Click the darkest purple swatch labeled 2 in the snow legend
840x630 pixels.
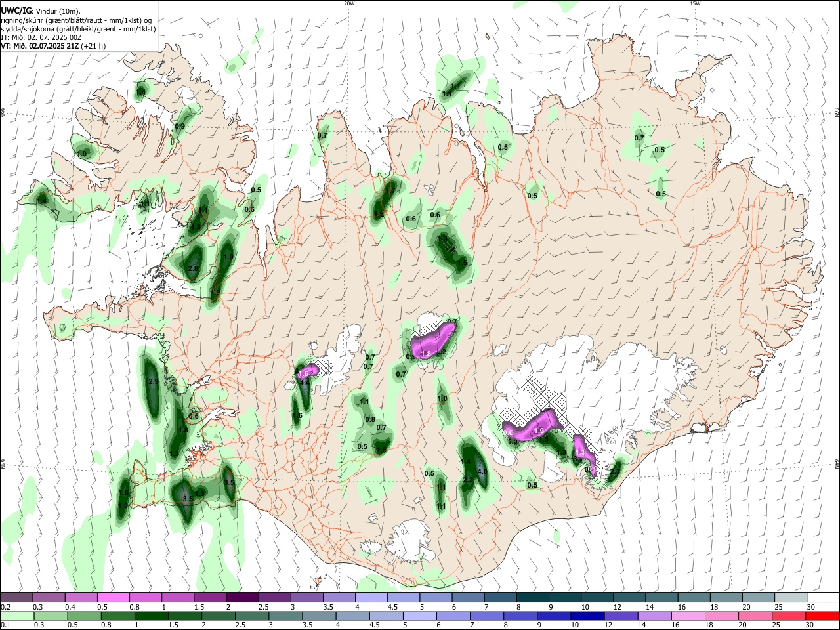pos(241,598)
